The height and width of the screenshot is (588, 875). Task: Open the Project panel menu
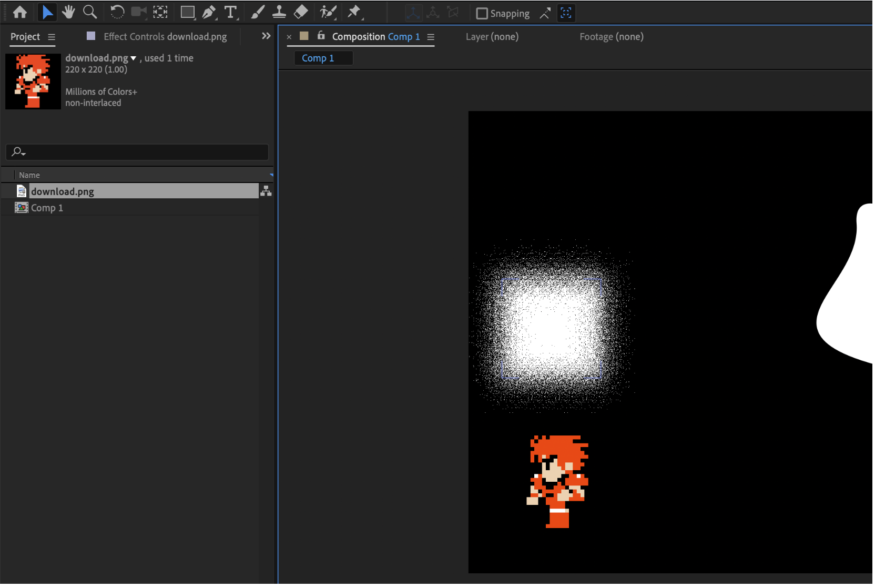(x=52, y=37)
